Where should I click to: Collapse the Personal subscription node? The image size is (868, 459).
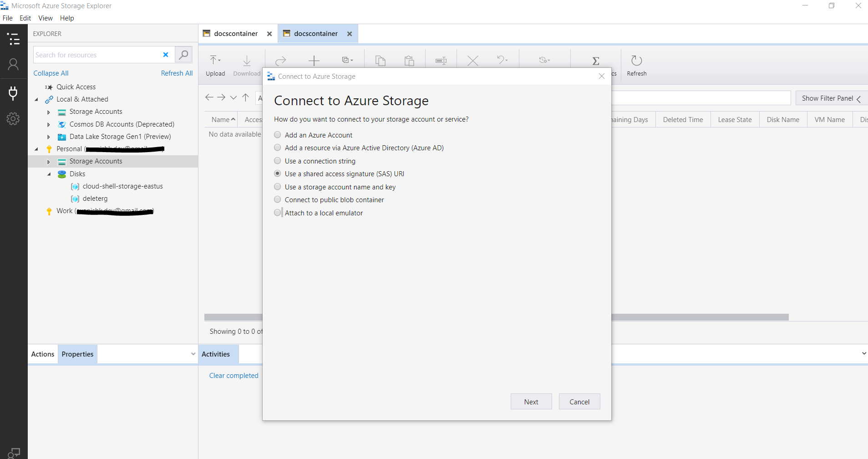click(36, 149)
